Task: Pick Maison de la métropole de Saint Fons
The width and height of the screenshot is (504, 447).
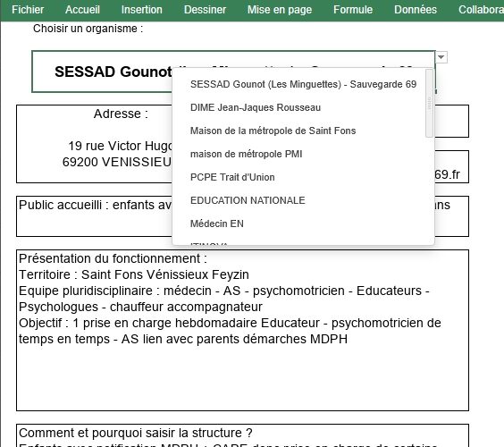Action: coord(273,131)
